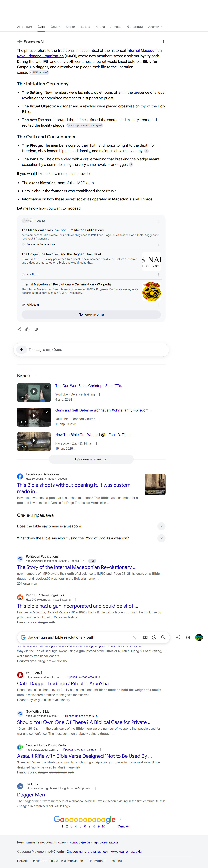Switch to the Летови tab
The image size is (208, 868).
116,27
